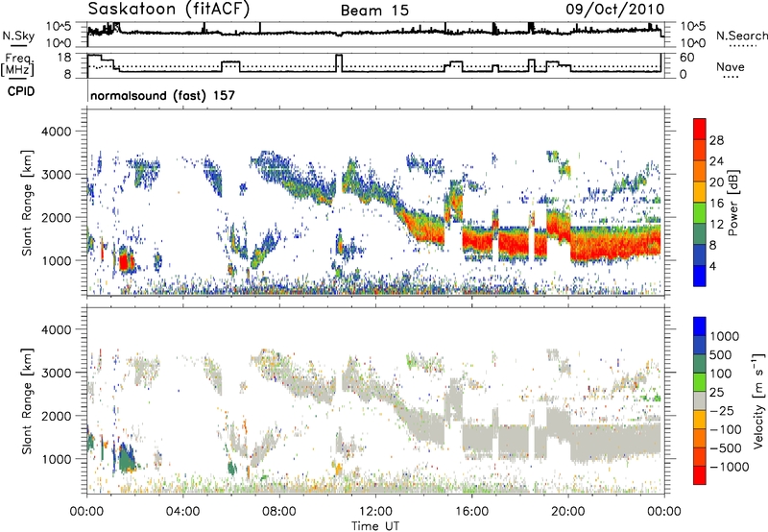The image size is (768, 532).
Task: Select the "Freq. [MHz]" axis label
Action: click(x=17, y=64)
